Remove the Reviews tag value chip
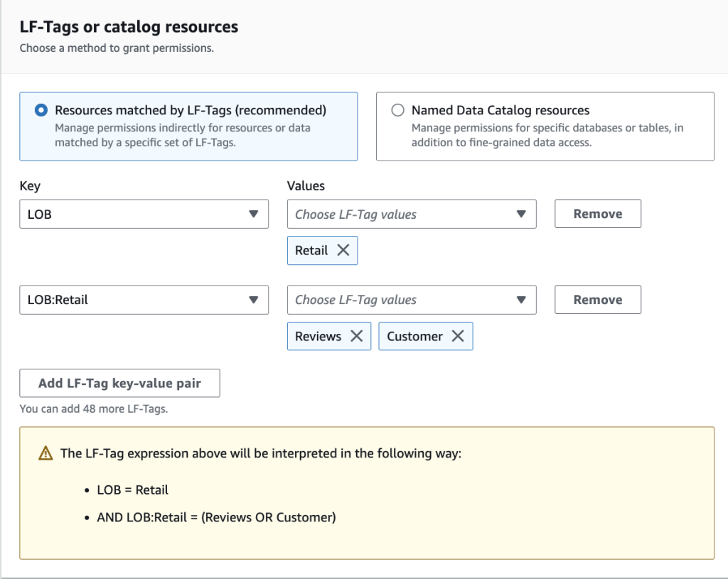Viewport: 728px width, 579px height. tap(356, 336)
